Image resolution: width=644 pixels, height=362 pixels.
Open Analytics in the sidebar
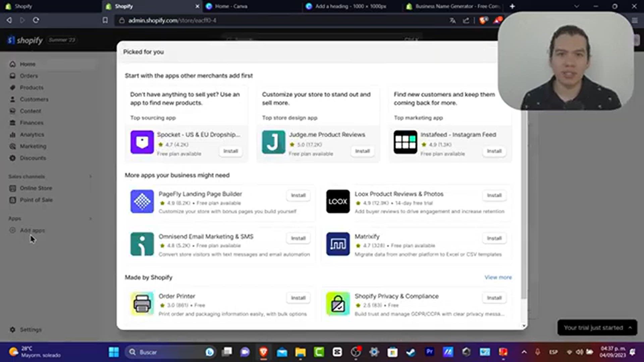click(x=32, y=134)
